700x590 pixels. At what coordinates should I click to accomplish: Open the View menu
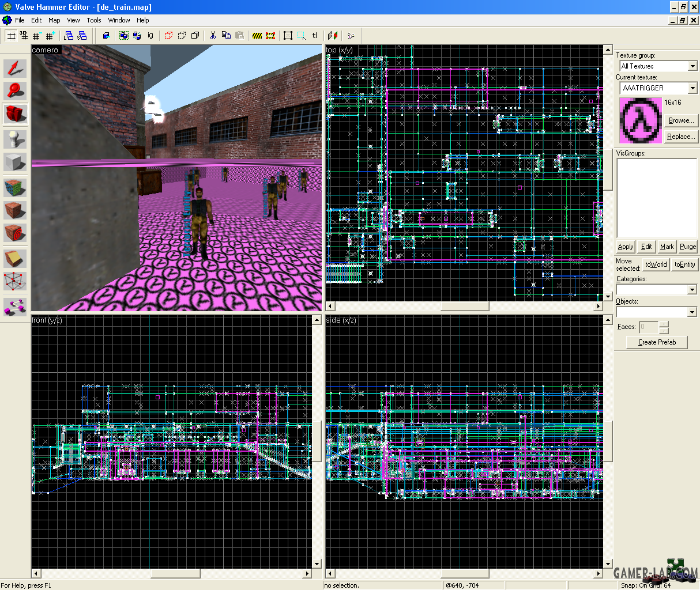[x=73, y=20]
